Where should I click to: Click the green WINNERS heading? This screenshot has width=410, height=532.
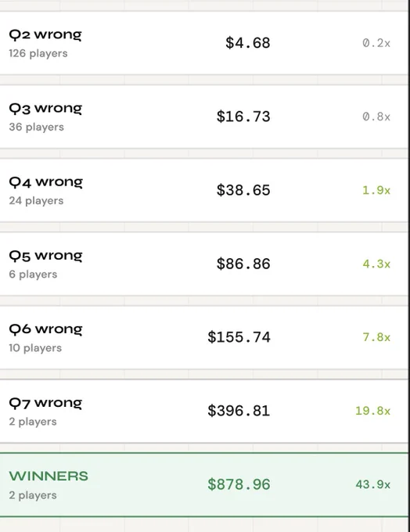pos(49,476)
